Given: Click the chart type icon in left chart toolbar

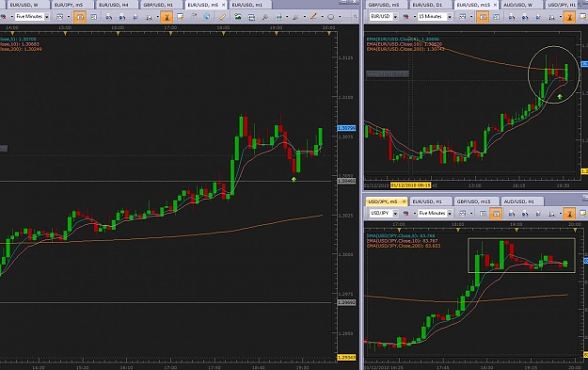Looking at the screenshot, I should point(59,17).
